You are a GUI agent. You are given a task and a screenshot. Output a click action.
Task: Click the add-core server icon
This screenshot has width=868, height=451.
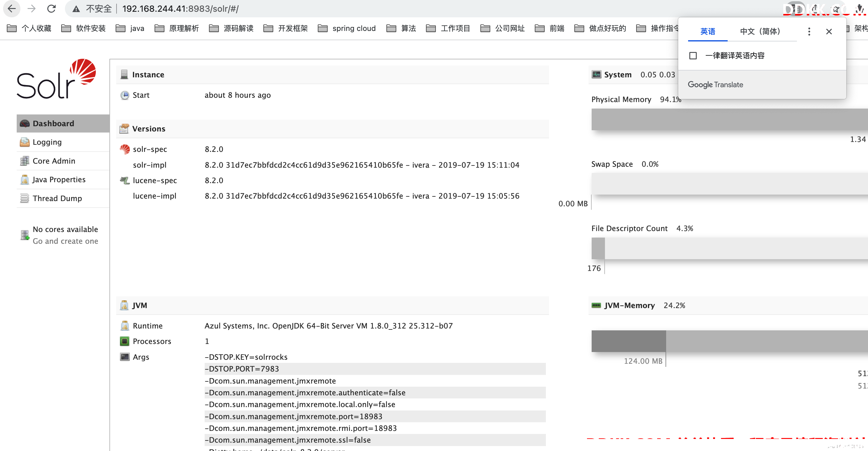pos(25,235)
